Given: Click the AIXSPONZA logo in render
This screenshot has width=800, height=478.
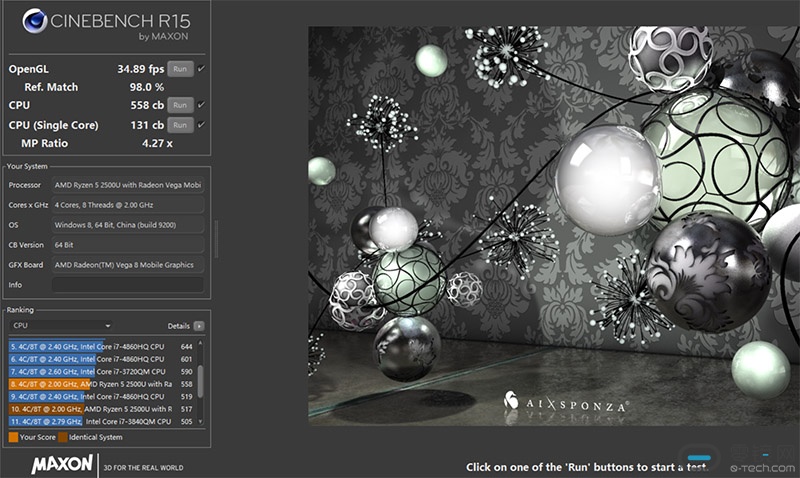Looking at the screenshot, I should point(566,402).
